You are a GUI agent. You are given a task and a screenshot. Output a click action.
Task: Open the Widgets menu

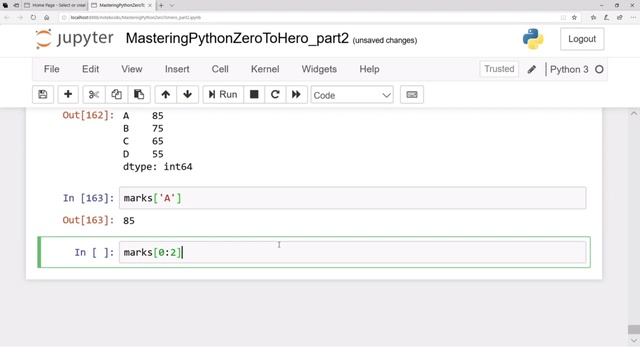point(319,69)
